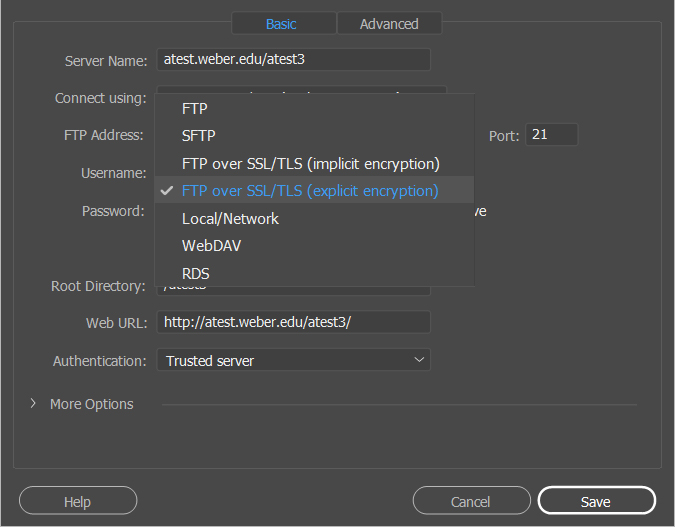Choose Local/Network connection option
The image size is (675, 527).
(230, 218)
